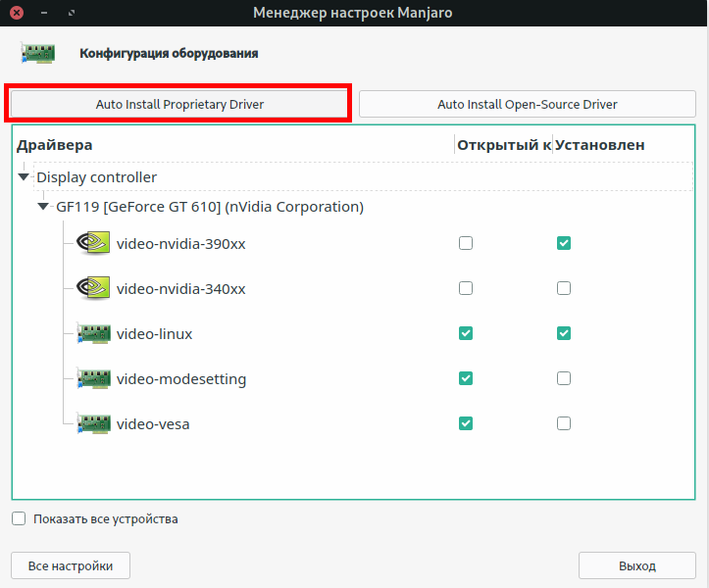Toggle installed checkbox for video-nvidia-390xx

564,243
